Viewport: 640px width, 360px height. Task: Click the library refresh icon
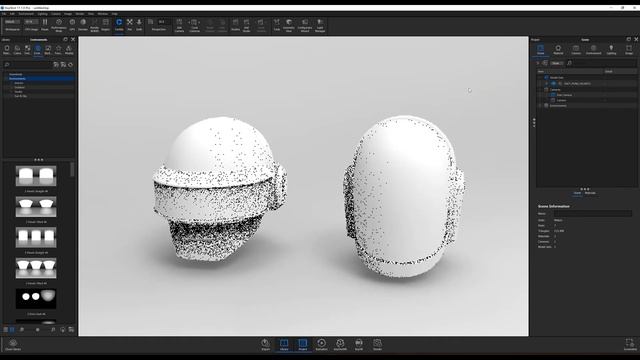71,64
